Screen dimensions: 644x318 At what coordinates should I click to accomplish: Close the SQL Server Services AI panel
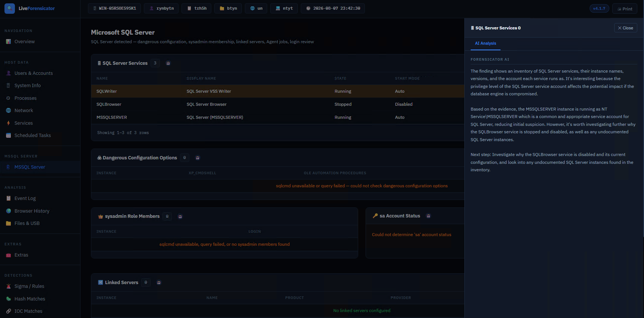[625, 28]
